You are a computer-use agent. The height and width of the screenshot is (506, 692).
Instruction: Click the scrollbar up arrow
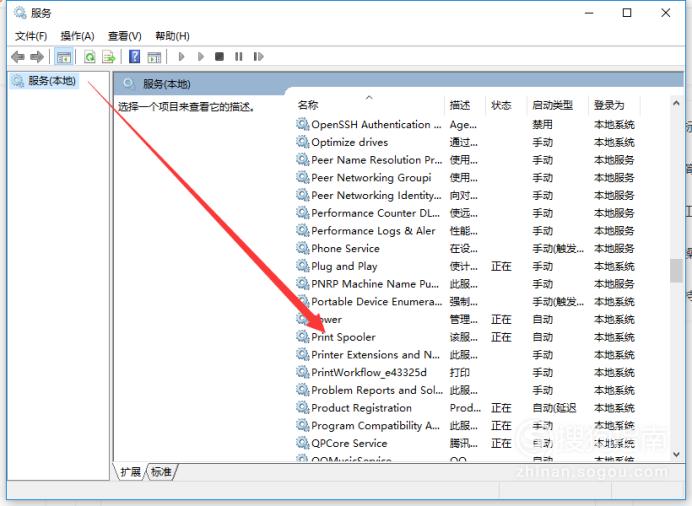point(676,103)
